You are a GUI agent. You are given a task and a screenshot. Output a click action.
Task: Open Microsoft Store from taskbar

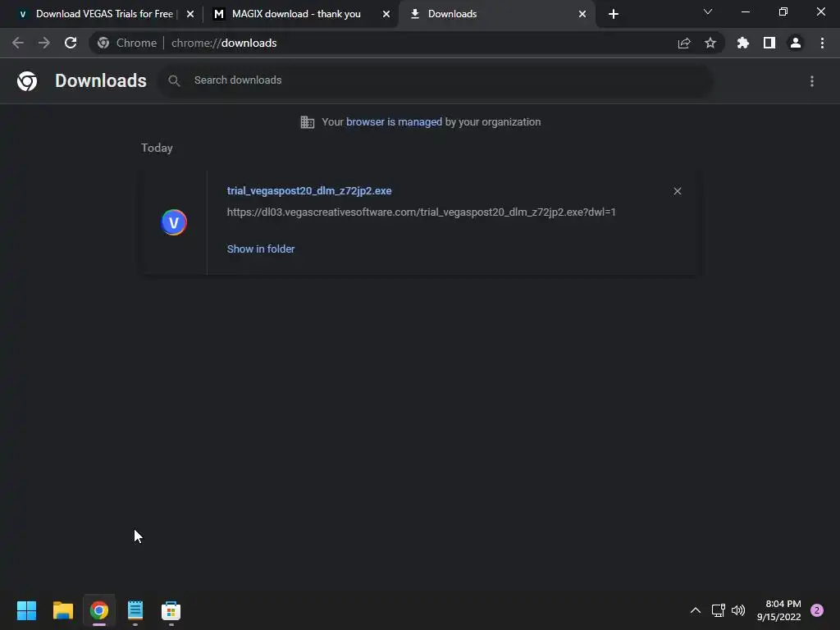pos(171,610)
